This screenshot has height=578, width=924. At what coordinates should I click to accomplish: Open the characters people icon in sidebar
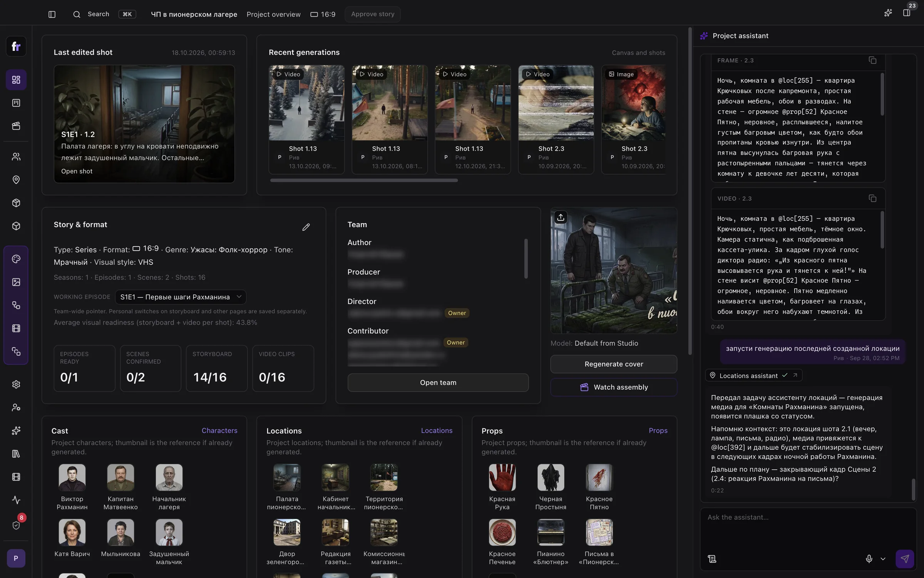point(16,156)
